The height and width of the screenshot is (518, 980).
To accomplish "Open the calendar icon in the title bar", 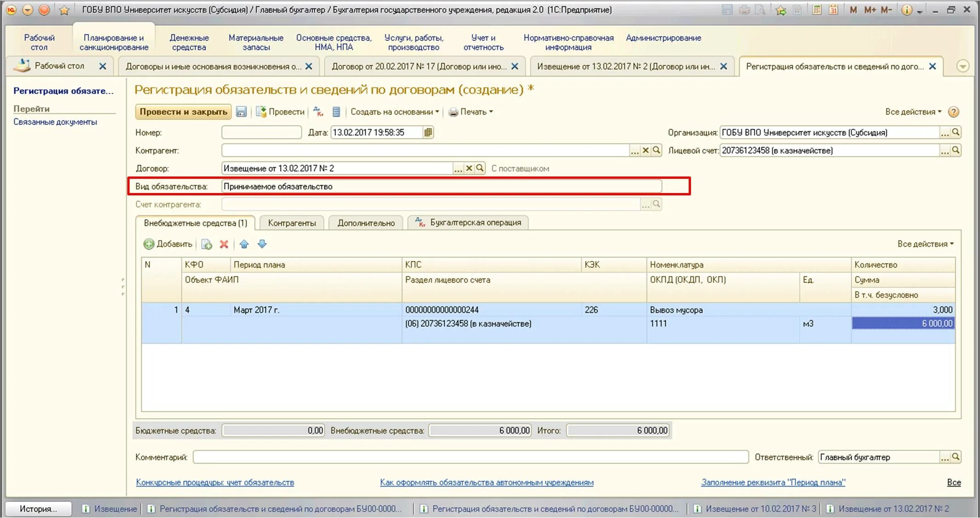I will 833,10.
